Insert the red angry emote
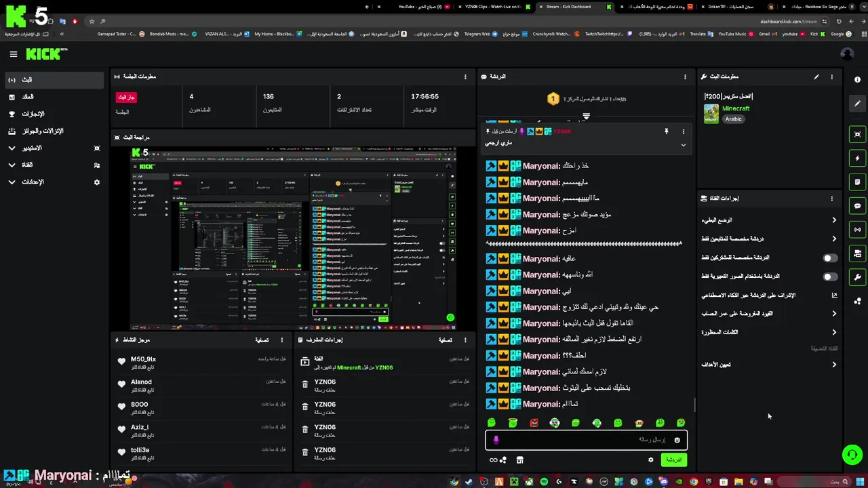Viewport: 868px width, 488px height. pyautogui.click(x=534, y=423)
